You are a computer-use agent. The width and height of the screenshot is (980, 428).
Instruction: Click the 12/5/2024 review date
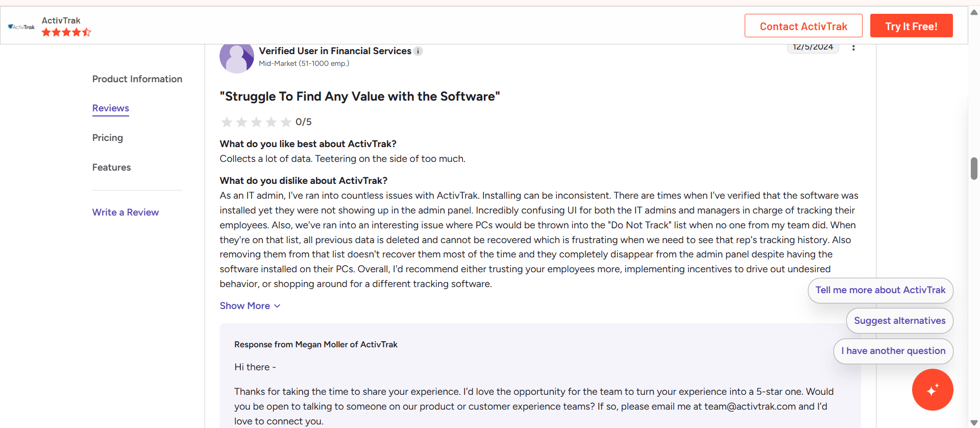(x=813, y=47)
